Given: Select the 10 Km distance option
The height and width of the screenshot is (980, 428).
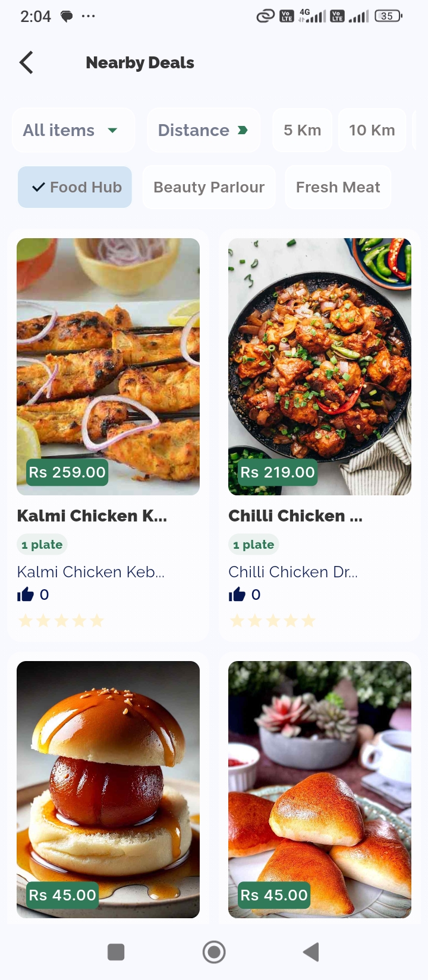Looking at the screenshot, I should [372, 130].
